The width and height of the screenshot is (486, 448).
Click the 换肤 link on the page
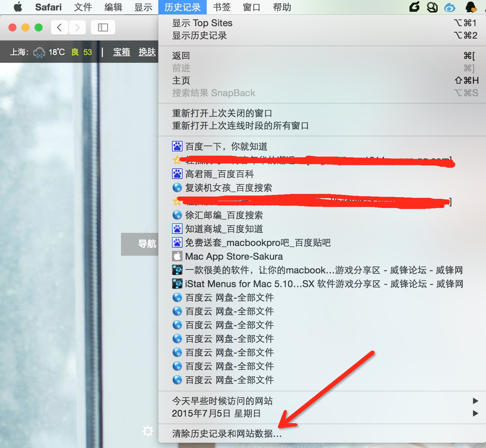[x=147, y=52]
